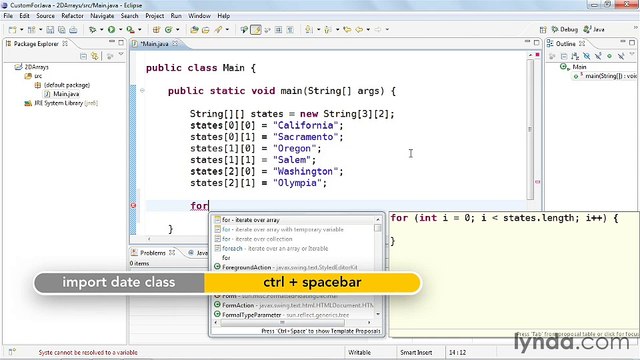
Task: Click the Smart Insert status field
Action: click(416, 352)
